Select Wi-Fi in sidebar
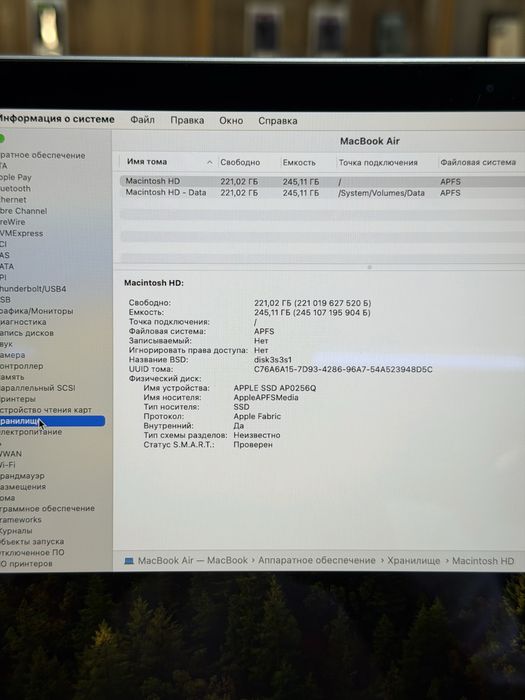525x700 pixels. pyautogui.click(x=8, y=465)
